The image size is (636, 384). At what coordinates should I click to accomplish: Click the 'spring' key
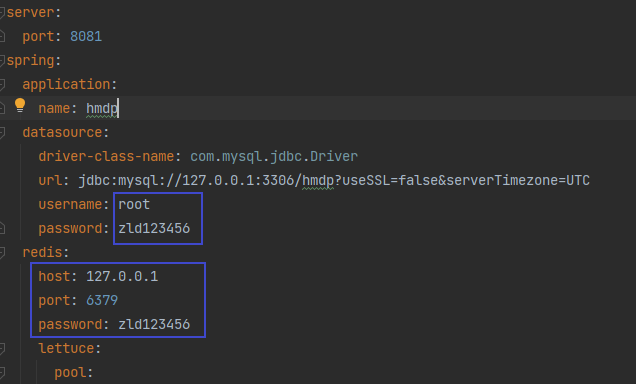pos(30,61)
